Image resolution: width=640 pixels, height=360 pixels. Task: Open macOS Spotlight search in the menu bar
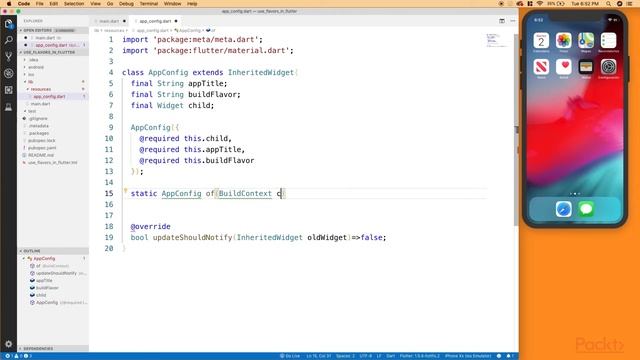pyautogui.click(x=608, y=4)
